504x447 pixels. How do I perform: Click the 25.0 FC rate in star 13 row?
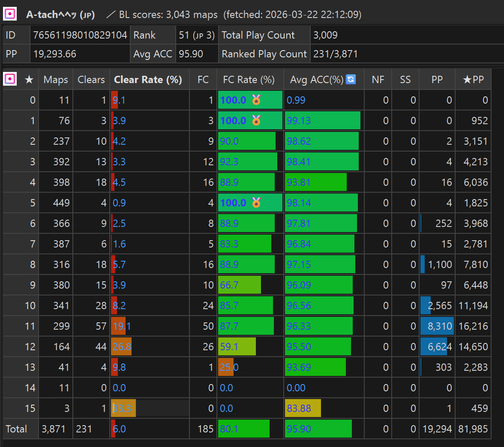[250, 367]
